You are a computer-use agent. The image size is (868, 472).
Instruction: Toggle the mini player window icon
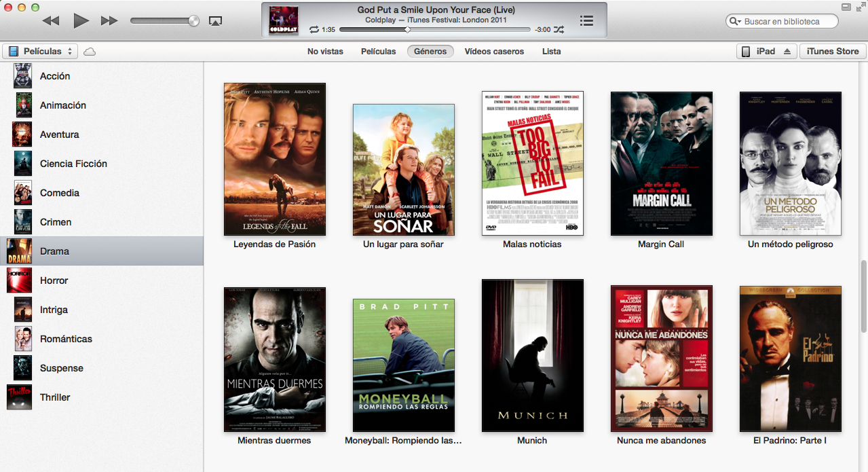846,7
